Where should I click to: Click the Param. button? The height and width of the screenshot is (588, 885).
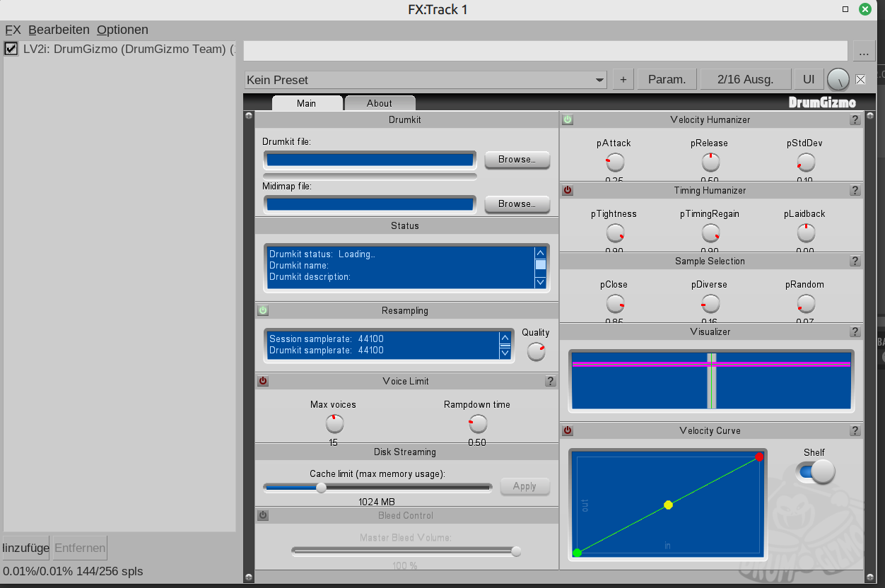667,80
